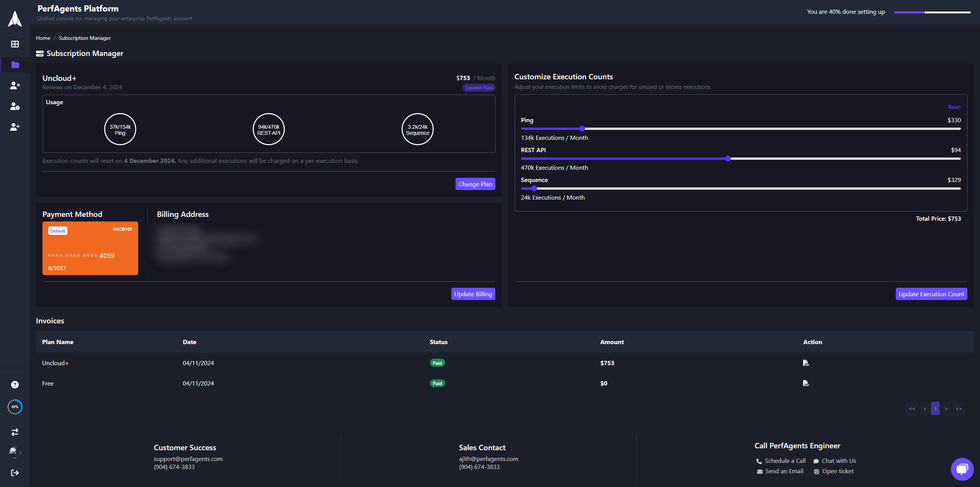Click the Update Execution Count button
Screen dimensions: 980x487
click(931, 294)
